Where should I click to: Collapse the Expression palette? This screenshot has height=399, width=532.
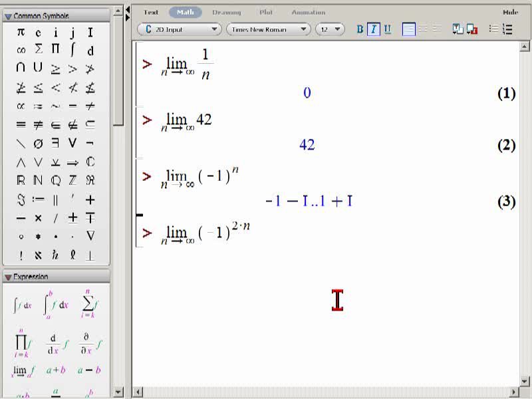click(8, 277)
